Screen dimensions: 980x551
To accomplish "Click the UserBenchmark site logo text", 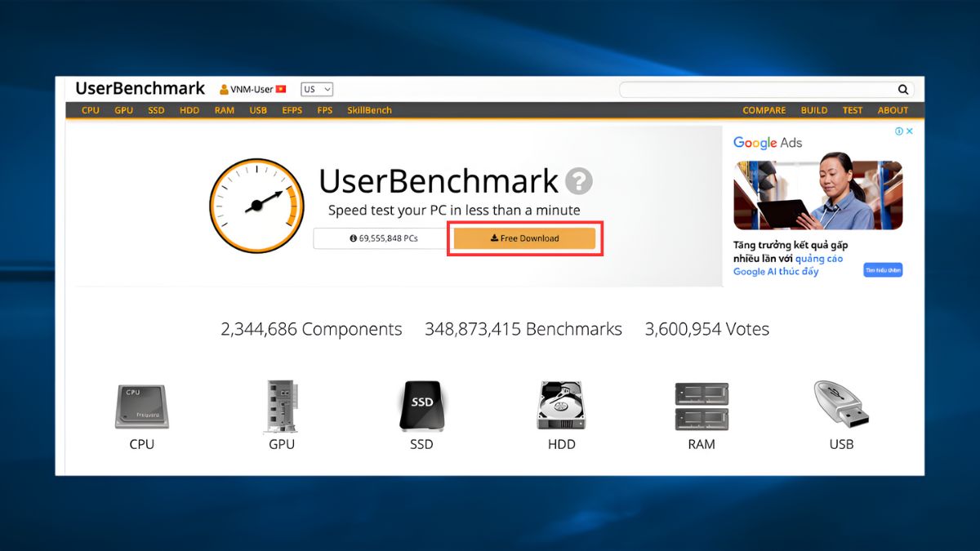I will (140, 88).
